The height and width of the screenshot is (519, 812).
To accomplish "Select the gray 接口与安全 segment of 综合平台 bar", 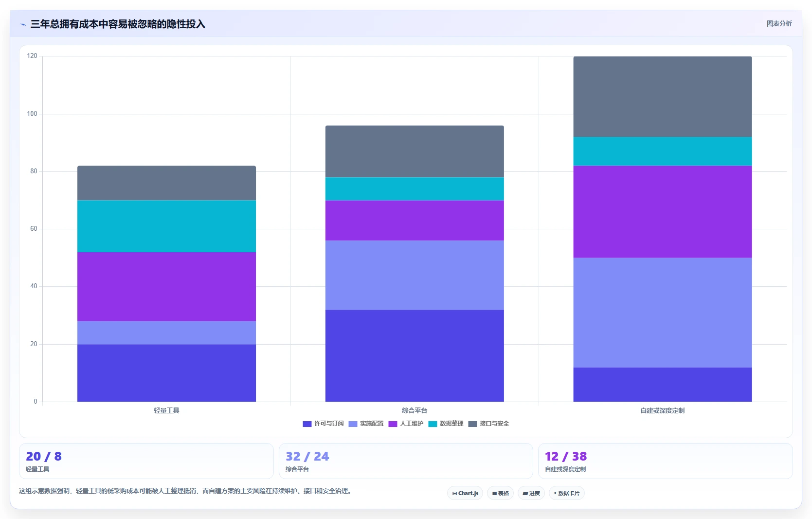I will [x=415, y=151].
